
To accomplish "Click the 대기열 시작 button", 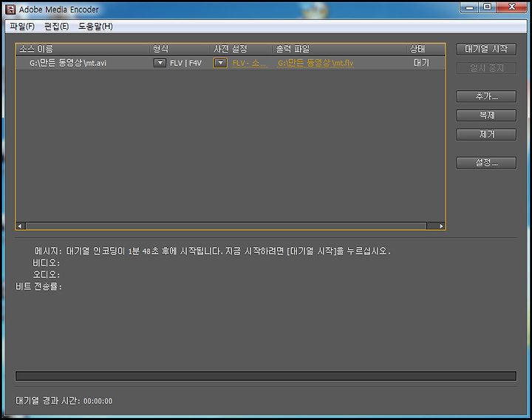I will tap(486, 49).
